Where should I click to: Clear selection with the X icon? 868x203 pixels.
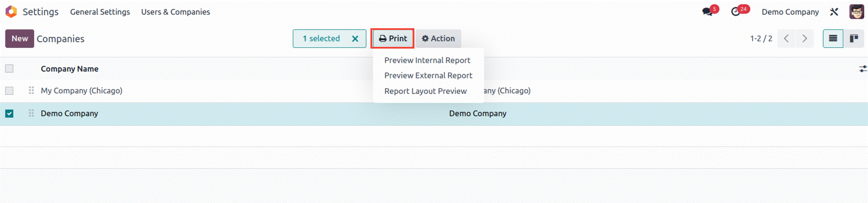pyautogui.click(x=355, y=39)
